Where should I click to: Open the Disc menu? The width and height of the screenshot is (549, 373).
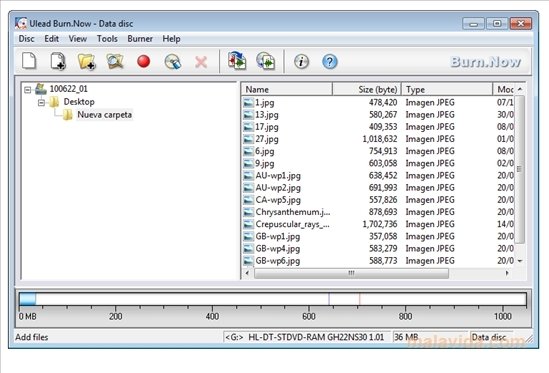coord(26,39)
